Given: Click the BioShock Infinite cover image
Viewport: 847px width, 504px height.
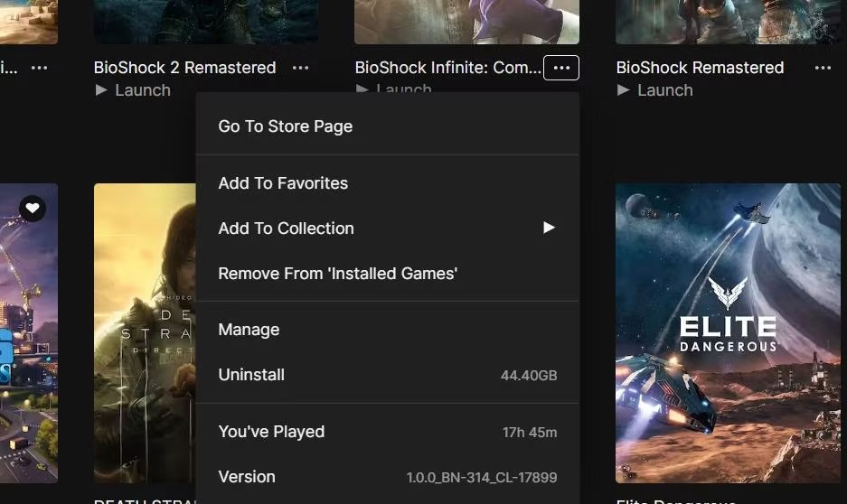Looking at the screenshot, I should point(466,22).
